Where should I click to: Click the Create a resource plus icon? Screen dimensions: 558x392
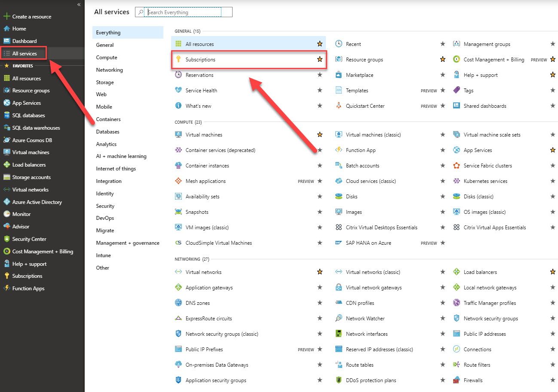(x=6, y=17)
